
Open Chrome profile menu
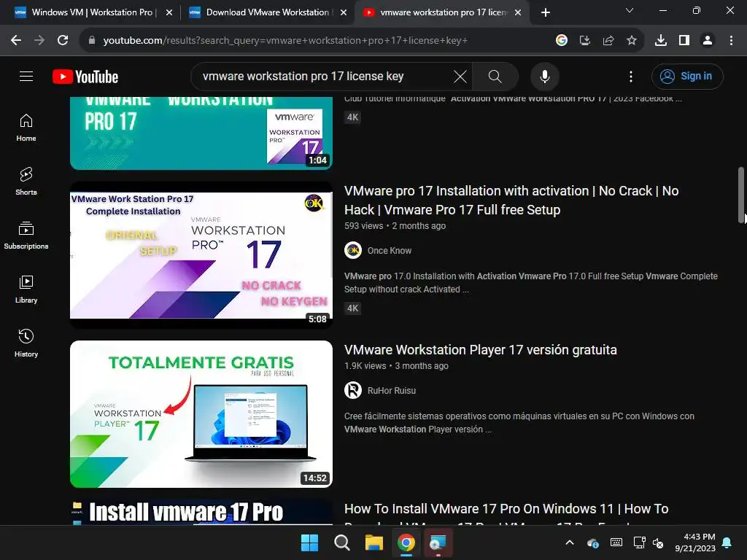pos(708,41)
